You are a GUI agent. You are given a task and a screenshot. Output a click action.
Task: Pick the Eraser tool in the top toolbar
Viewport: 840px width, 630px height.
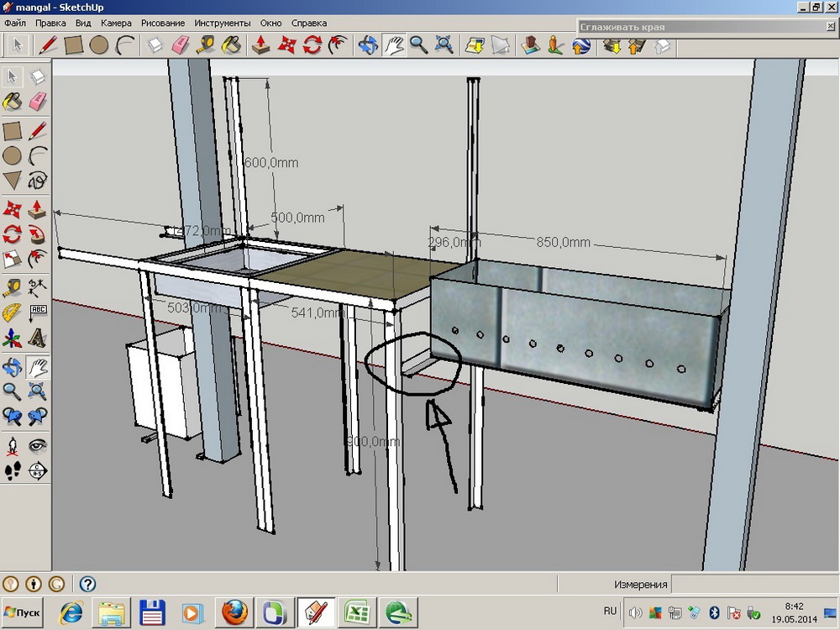180,45
